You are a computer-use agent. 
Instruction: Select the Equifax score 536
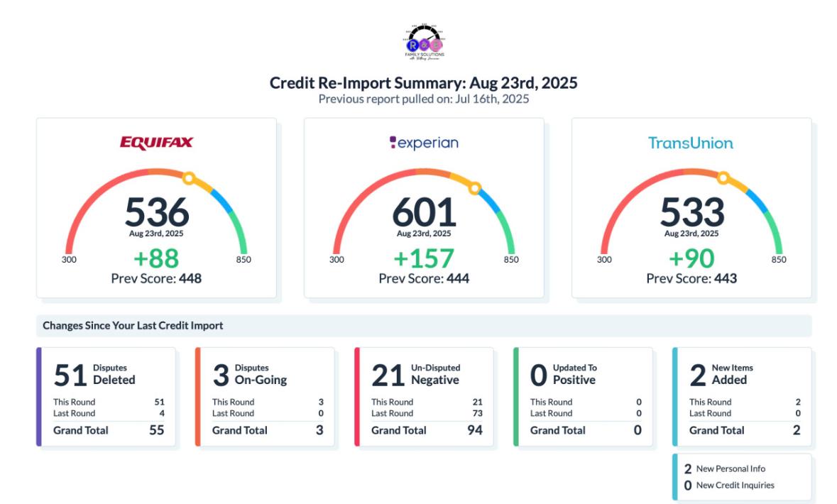[x=156, y=212]
